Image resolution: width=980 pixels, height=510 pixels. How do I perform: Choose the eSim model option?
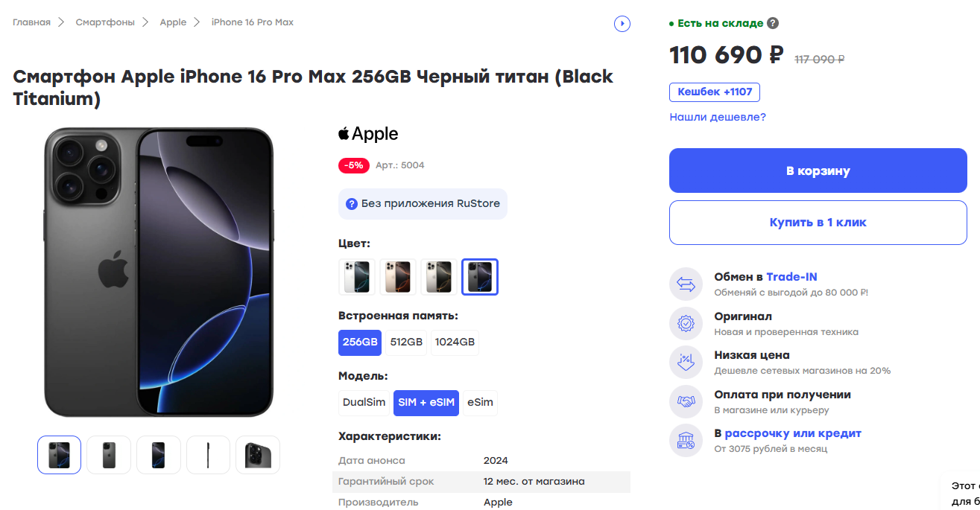tap(480, 403)
